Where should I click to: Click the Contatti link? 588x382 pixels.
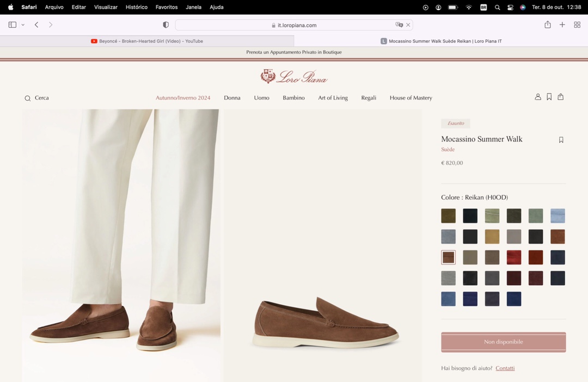(505, 368)
